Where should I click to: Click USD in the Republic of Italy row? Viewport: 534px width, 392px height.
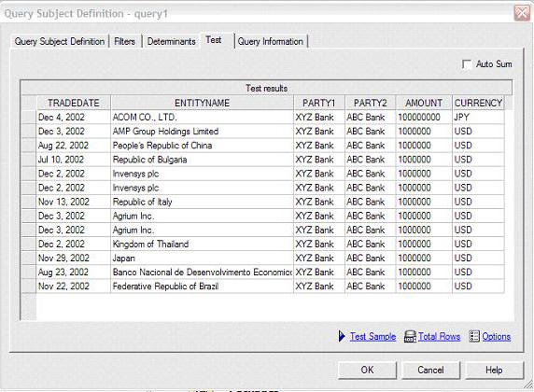[478, 202]
